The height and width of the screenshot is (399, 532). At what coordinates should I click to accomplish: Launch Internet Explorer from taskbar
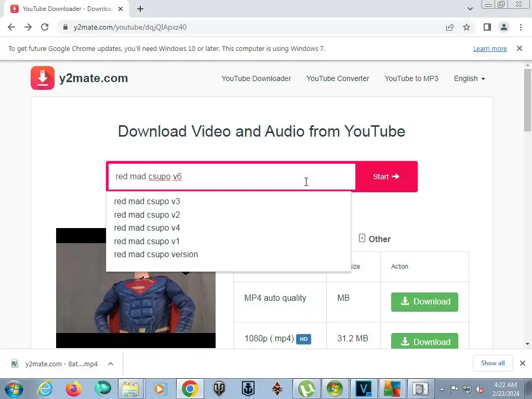(45, 389)
